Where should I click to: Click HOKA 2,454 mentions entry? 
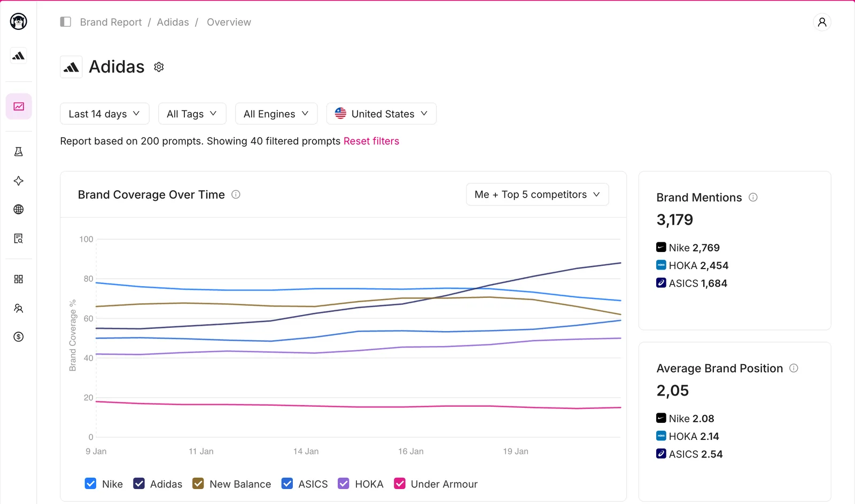(x=692, y=265)
